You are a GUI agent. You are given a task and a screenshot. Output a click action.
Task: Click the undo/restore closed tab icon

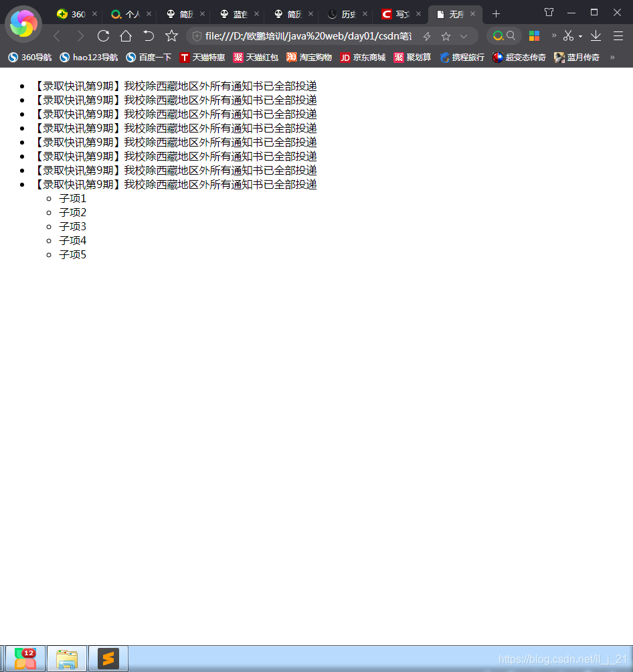tap(149, 36)
